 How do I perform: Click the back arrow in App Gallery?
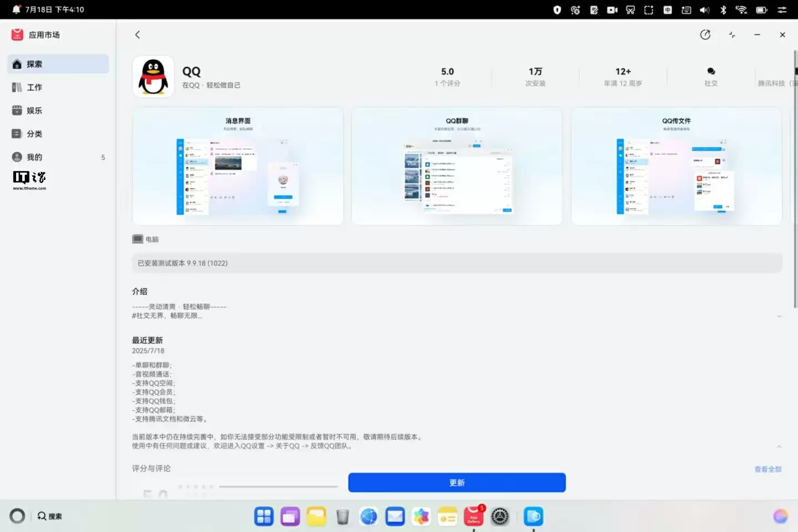tap(137, 34)
